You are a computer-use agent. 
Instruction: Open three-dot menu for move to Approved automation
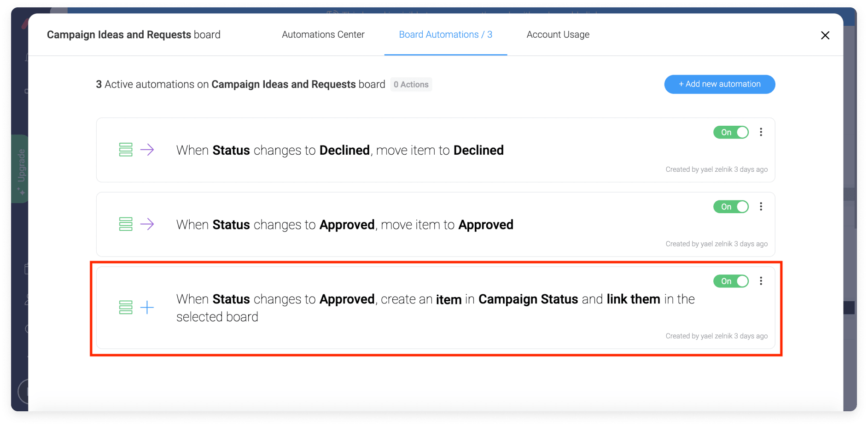coord(761,207)
